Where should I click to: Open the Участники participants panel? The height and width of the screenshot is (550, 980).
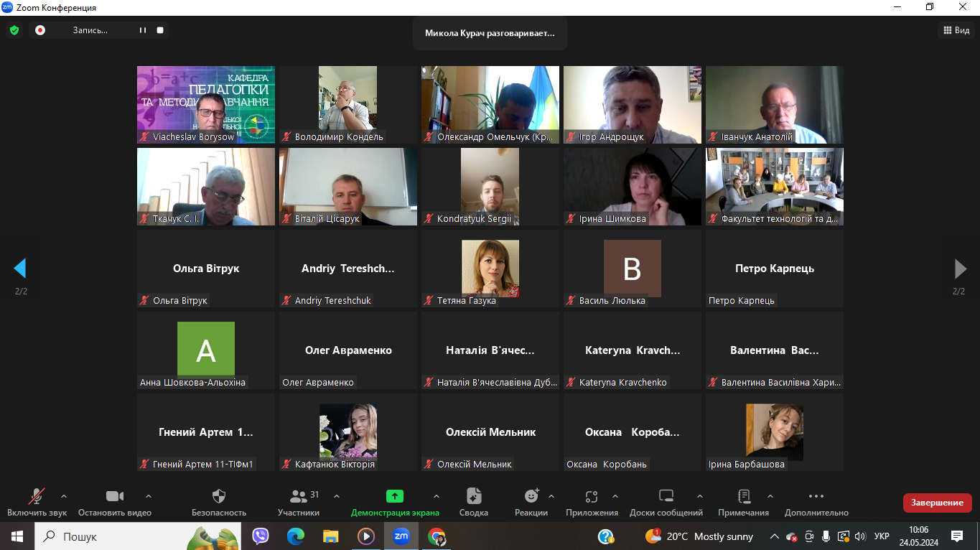pyautogui.click(x=299, y=497)
